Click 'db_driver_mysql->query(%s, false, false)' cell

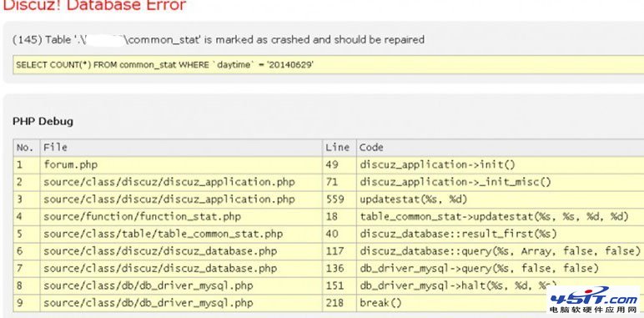pyautogui.click(x=501, y=268)
